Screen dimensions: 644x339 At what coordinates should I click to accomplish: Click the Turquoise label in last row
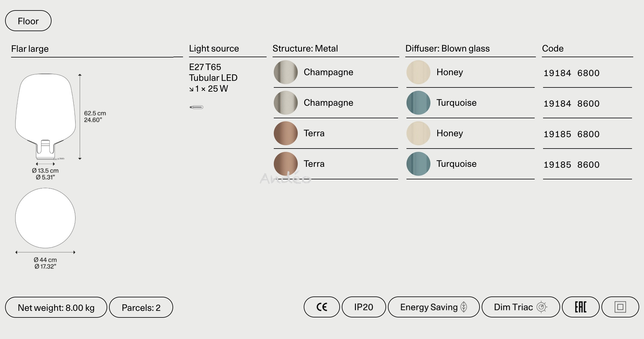pyautogui.click(x=456, y=164)
